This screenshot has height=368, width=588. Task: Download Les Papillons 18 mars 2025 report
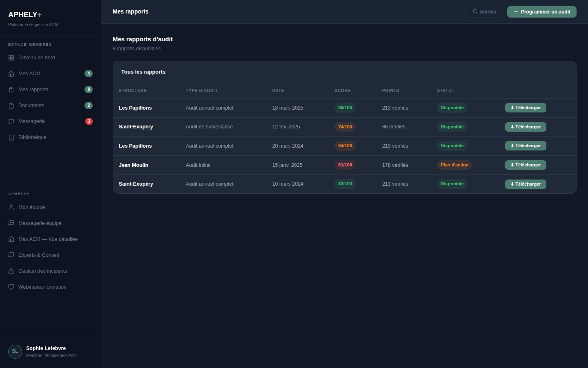click(x=525, y=108)
